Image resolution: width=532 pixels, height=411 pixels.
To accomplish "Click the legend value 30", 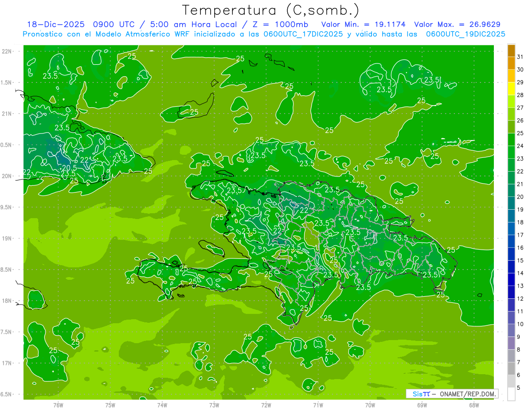I will pyautogui.click(x=520, y=69).
